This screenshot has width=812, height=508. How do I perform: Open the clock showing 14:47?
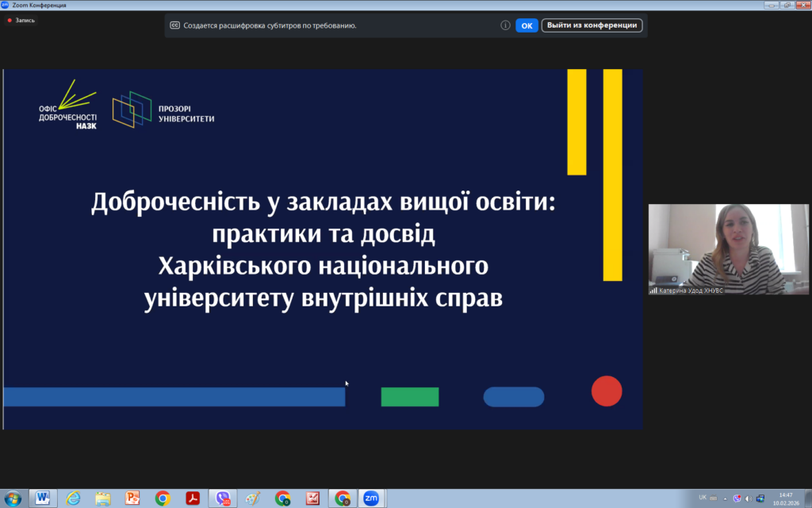785,498
